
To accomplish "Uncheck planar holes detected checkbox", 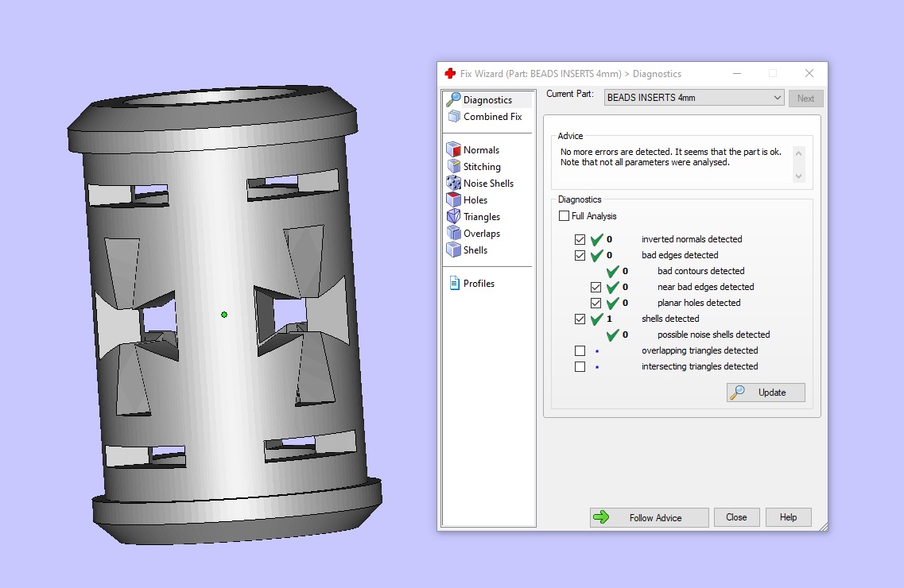I will tap(596, 303).
